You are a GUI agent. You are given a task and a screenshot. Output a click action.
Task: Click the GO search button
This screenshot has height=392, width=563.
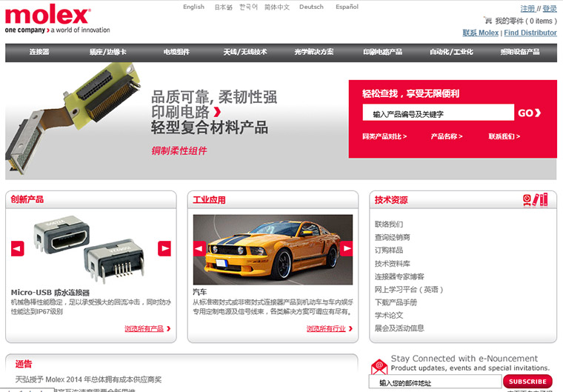[x=529, y=113]
